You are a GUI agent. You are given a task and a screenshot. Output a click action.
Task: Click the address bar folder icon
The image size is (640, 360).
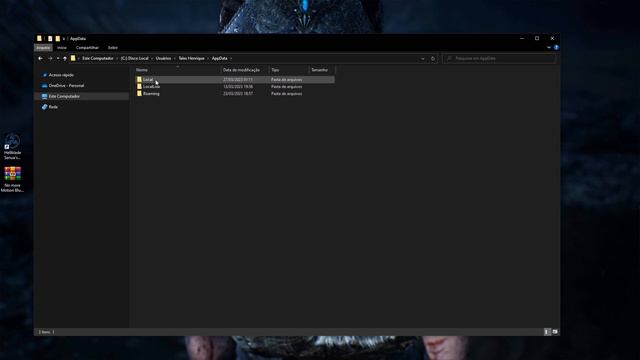coord(73,58)
